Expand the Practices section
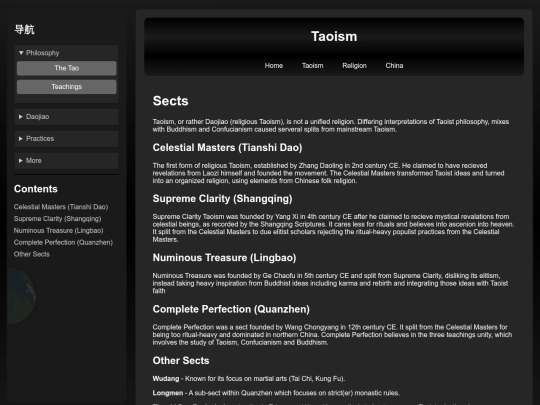 click(66, 139)
